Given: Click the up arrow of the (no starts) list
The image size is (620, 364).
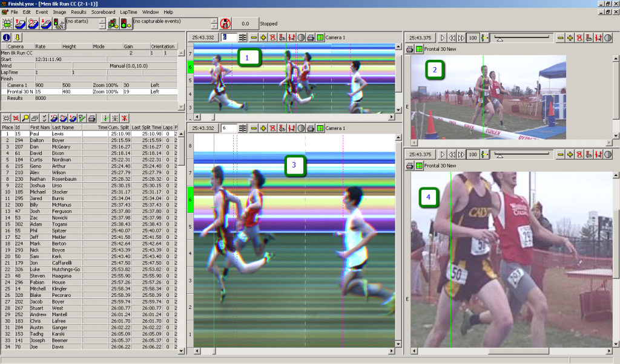Looking at the screenshot, I should 104,21.
